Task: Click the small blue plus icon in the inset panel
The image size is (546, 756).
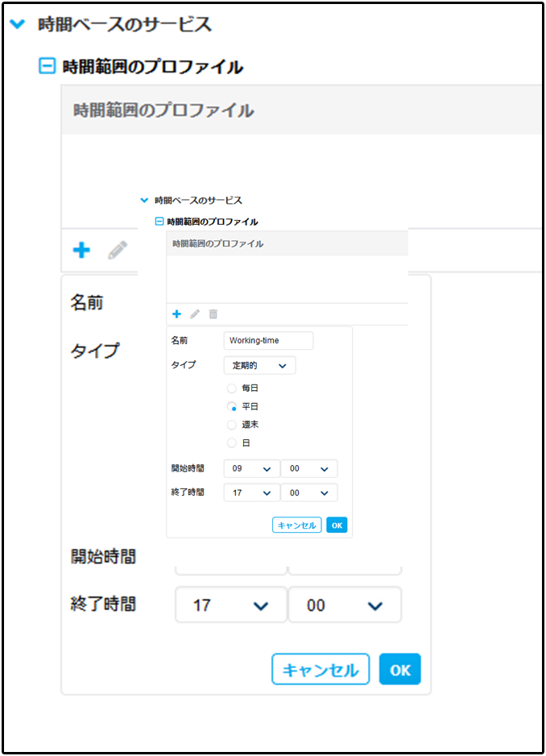Action: [177, 314]
